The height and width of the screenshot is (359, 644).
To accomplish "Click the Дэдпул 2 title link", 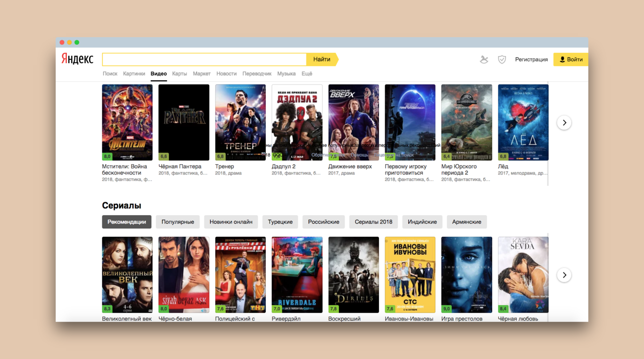I will (x=284, y=167).
